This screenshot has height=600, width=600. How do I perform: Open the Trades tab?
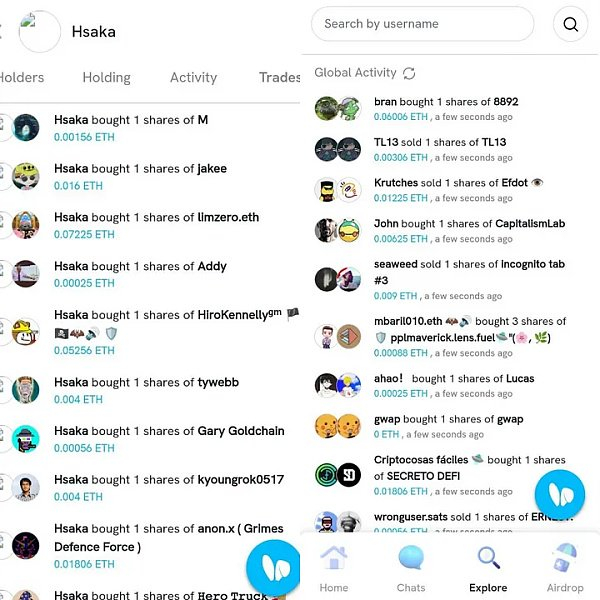[280, 78]
